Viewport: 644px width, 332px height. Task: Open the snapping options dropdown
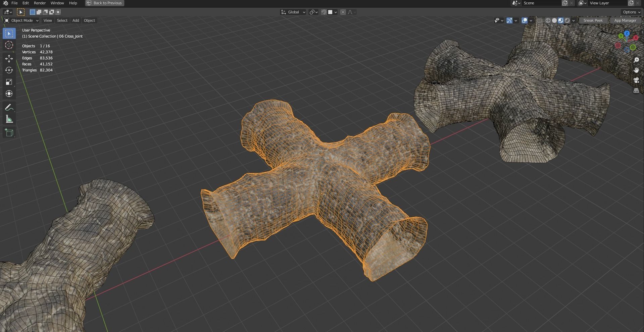point(333,12)
